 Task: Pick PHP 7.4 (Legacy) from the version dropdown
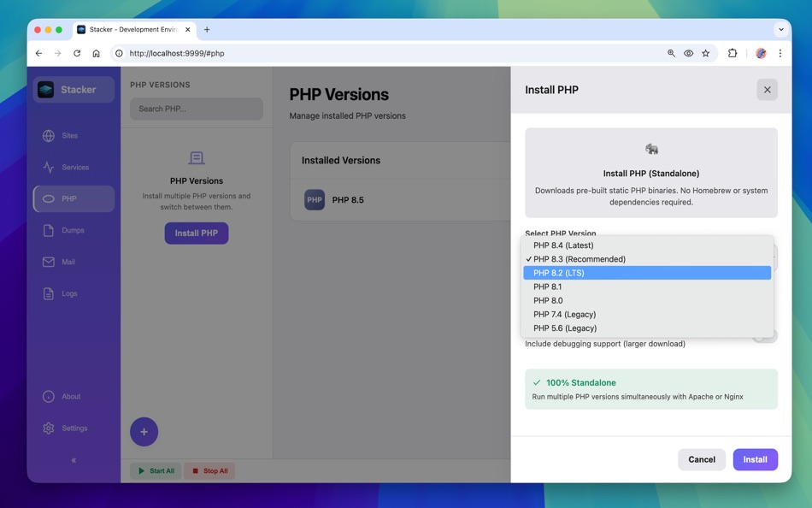pos(562,314)
